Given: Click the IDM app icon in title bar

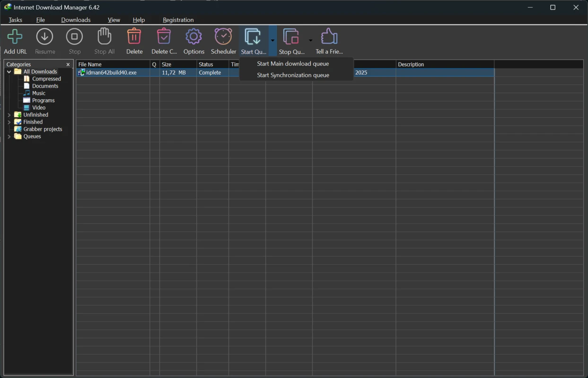Looking at the screenshot, I should pos(8,7).
